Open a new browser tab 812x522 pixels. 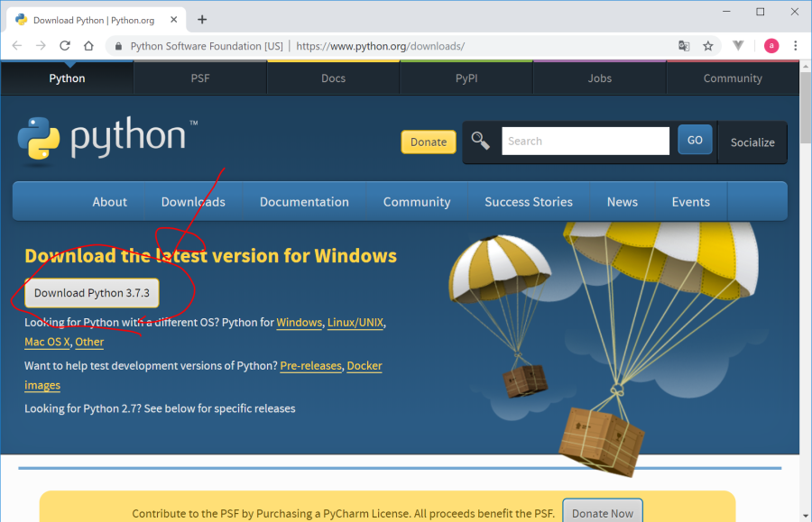[202, 19]
